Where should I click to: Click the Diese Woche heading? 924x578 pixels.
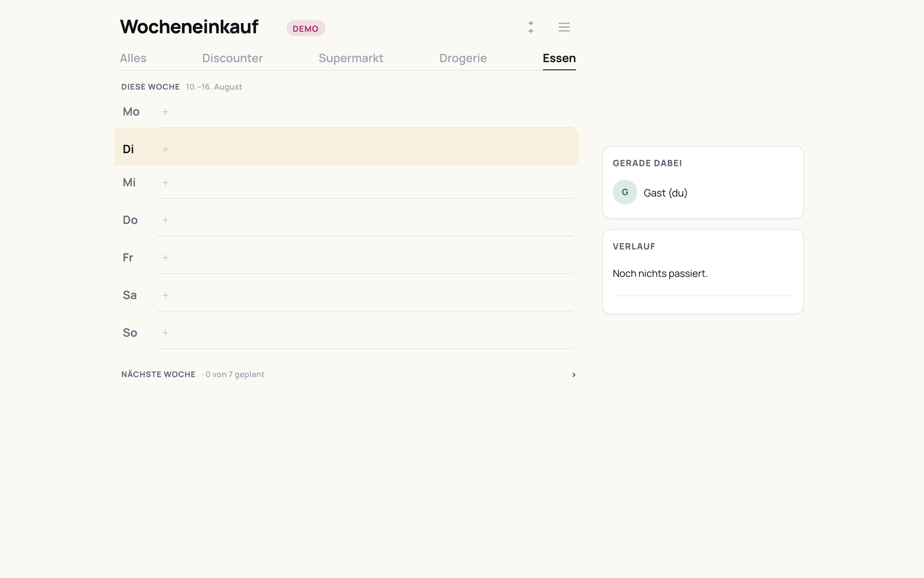[x=151, y=87]
